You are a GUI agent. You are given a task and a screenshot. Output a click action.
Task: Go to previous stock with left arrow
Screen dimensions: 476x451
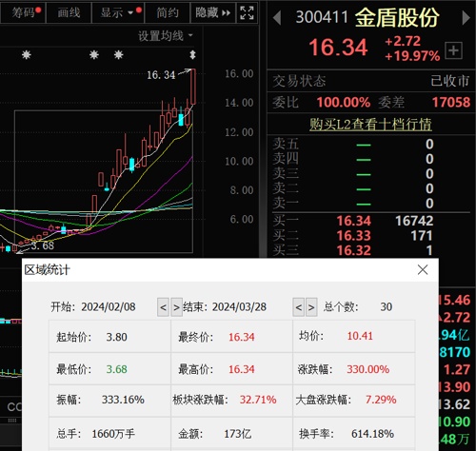(277, 18)
